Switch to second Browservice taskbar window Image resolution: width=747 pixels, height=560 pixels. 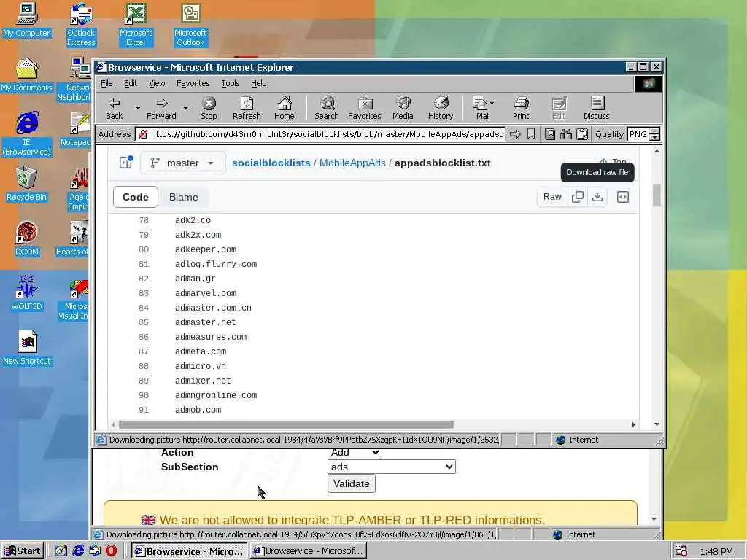(x=309, y=551)
